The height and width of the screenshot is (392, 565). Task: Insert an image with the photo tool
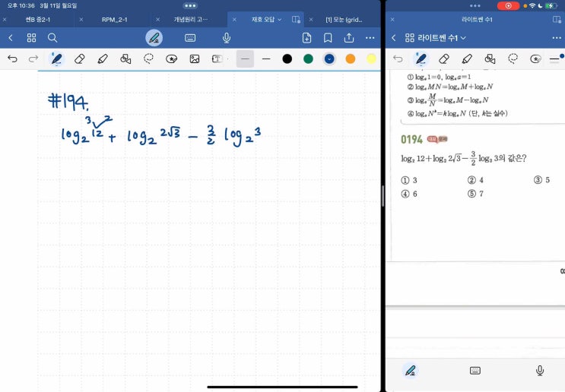[195, 58]
